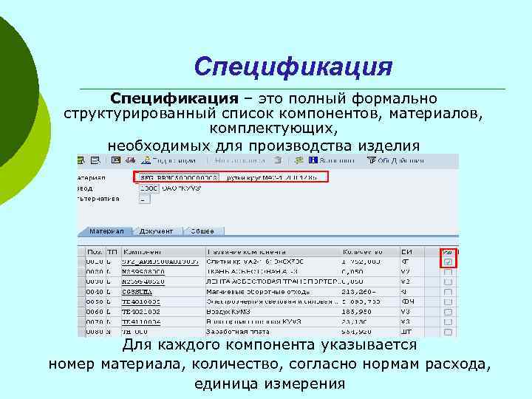Tick the checkbox in ЛЕНТА АСБЕСТОВАЯ row

point(449,282)
